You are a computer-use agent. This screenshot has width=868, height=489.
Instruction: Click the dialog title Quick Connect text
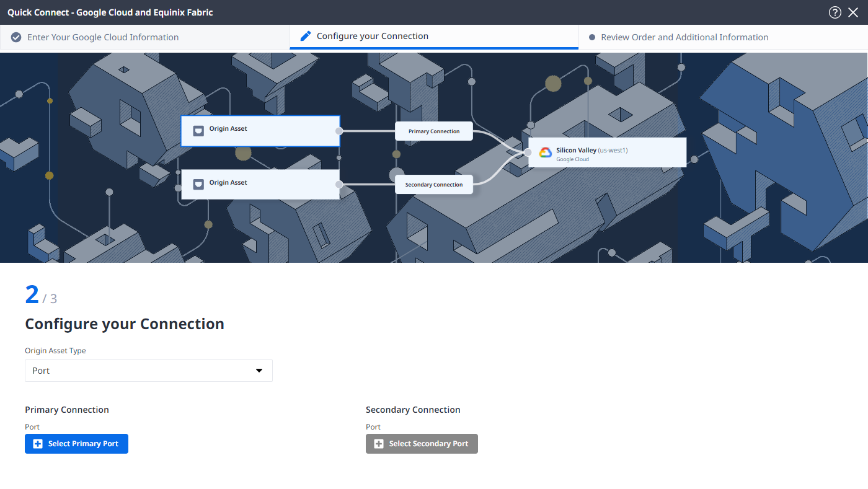coord(110,12)
